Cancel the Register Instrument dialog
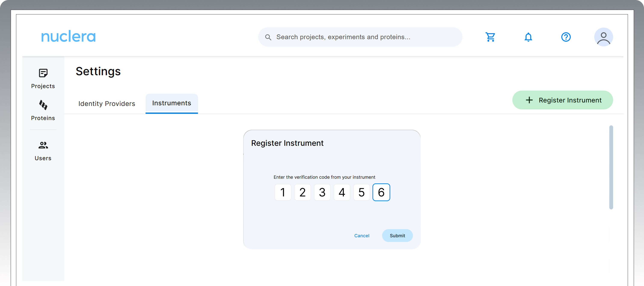The width and height of the screenshot is (644, 286). click(362, 236)
